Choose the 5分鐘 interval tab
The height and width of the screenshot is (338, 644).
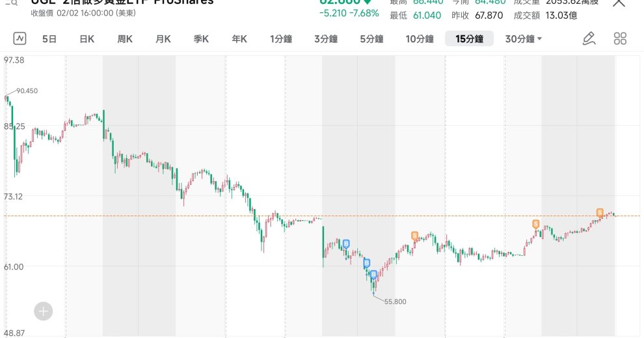[371, 39]
